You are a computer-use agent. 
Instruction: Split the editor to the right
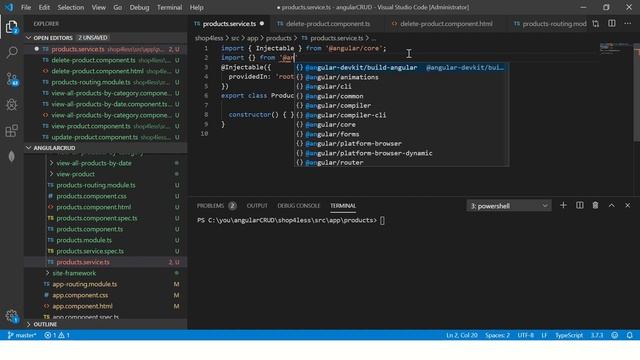(612, 24)
